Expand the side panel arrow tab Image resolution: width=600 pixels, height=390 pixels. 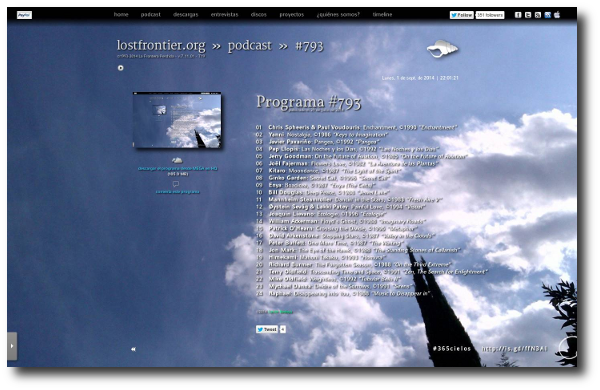(12, 346)
